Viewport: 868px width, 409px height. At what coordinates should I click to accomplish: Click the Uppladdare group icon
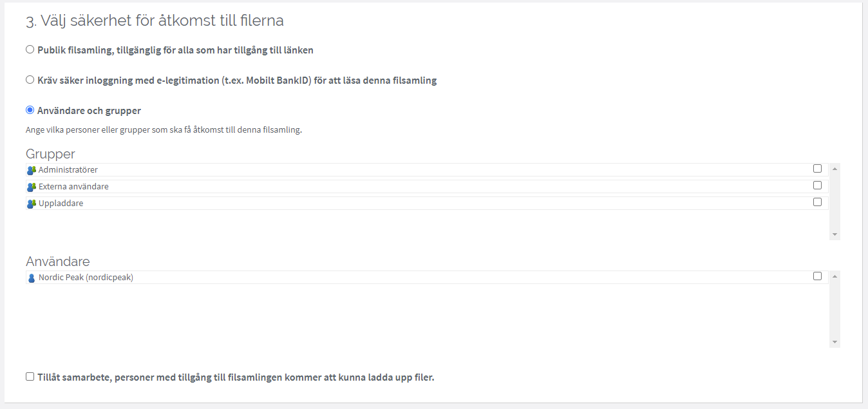(x=31, y=204)
